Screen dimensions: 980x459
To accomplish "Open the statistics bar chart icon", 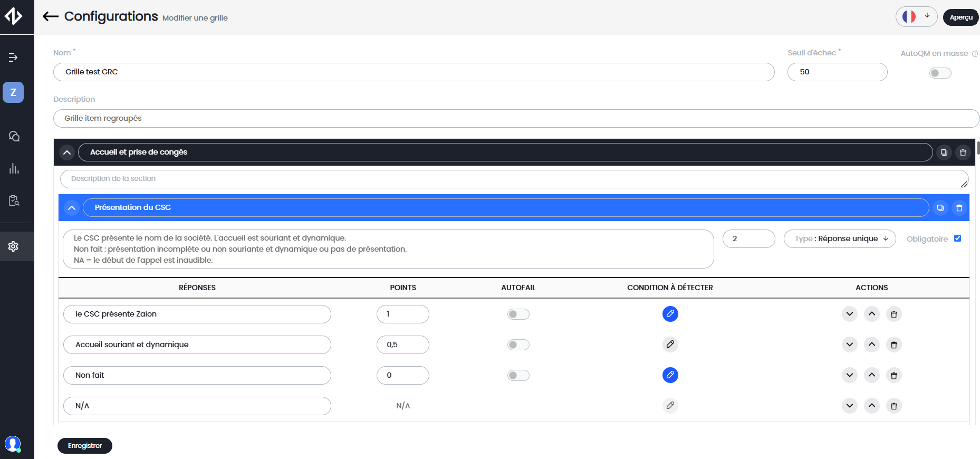I will (x=14, y=169).
